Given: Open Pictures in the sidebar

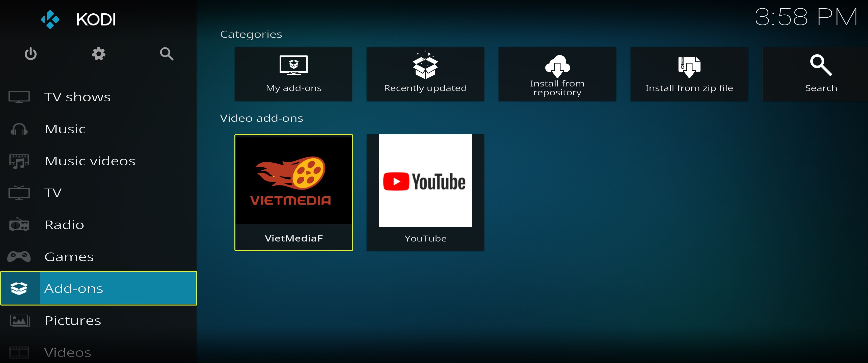Looking at the screenshot, I should [x=98, y=321].
